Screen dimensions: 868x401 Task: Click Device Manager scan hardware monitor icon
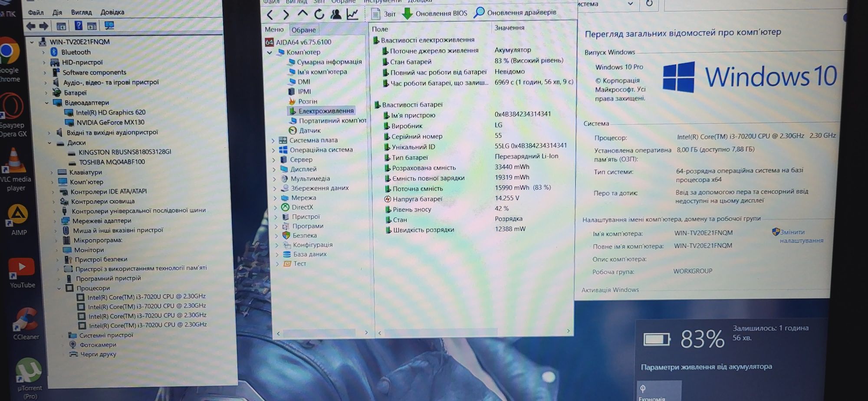coord(109,26)
